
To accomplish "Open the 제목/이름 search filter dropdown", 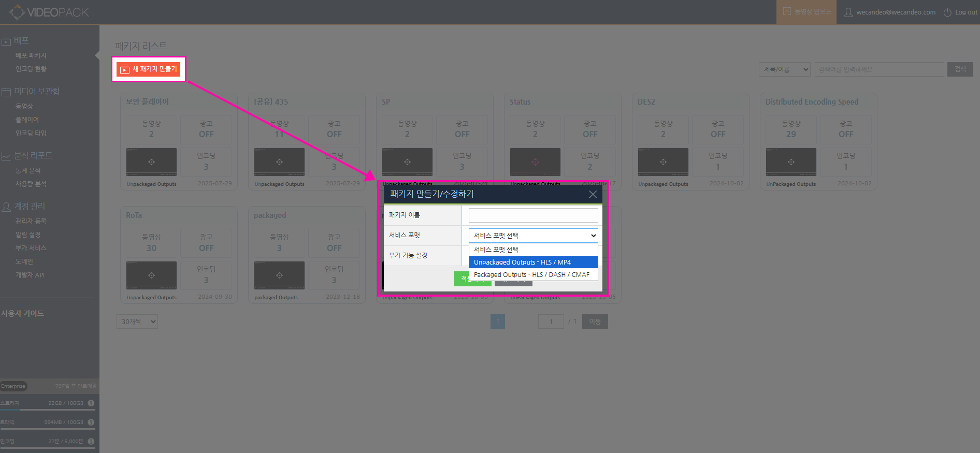I will [785, 69].
